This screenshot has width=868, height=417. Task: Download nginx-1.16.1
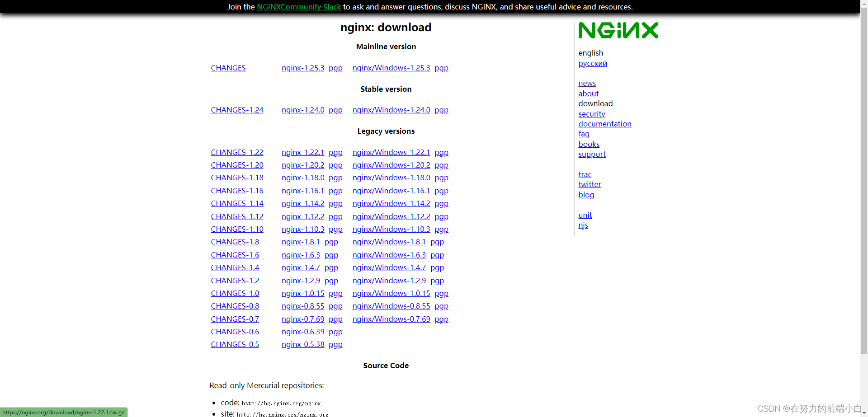pos(303,191)
